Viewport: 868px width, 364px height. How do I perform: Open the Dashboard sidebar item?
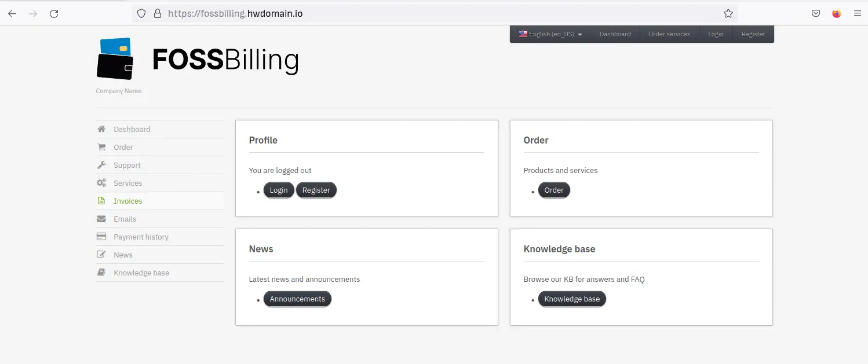pyautogui.click(x=160, y=129)
